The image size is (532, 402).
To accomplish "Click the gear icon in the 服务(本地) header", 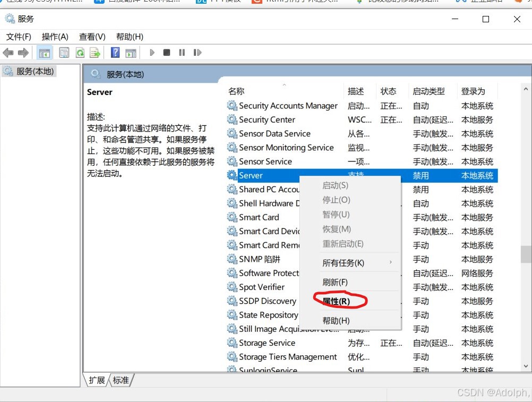I will (x=96, y=74).
